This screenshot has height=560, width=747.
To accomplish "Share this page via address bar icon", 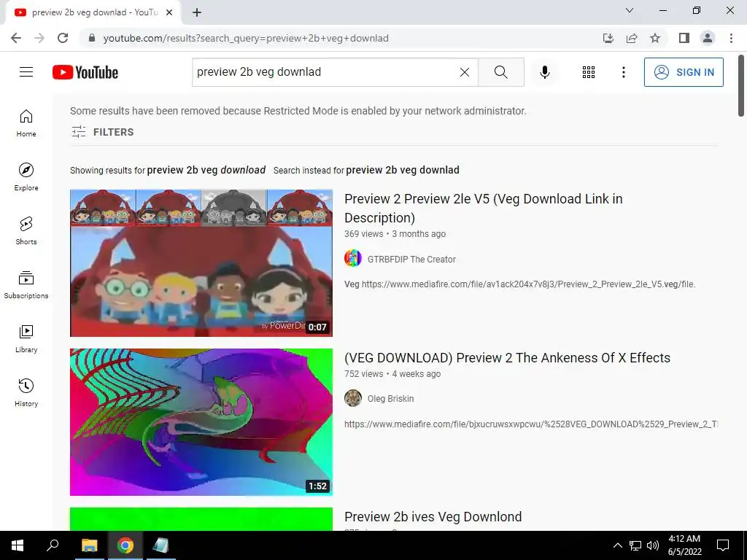I will point(632,38).
